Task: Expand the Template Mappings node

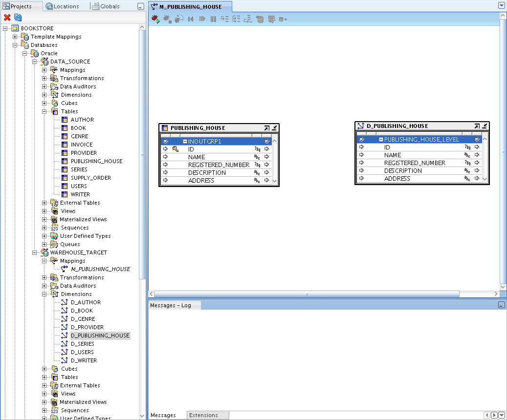Action: [15, 37]
